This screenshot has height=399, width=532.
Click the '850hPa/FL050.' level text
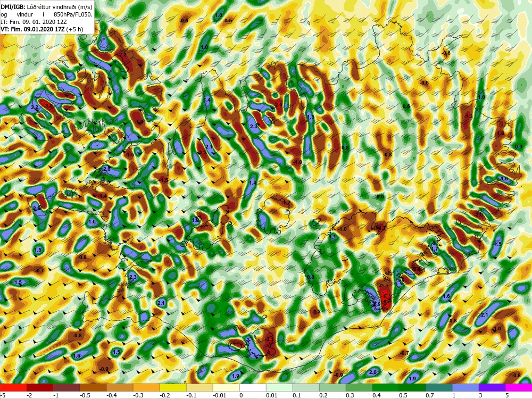[x=73, y=14]
